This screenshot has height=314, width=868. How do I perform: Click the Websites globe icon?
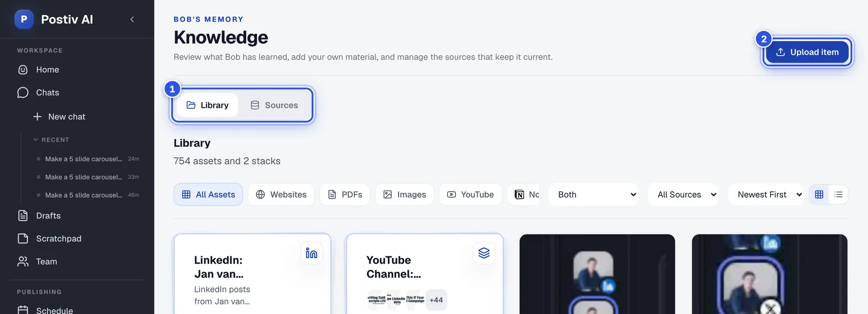260,194
